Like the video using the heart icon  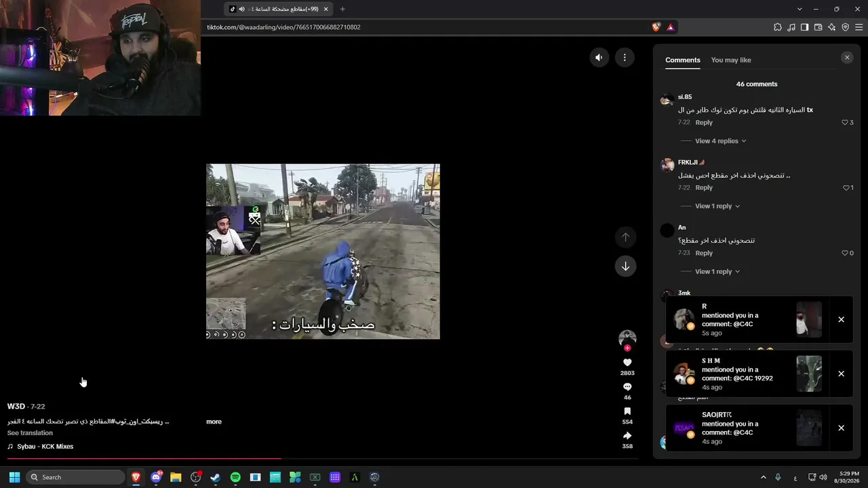(627, 363)
